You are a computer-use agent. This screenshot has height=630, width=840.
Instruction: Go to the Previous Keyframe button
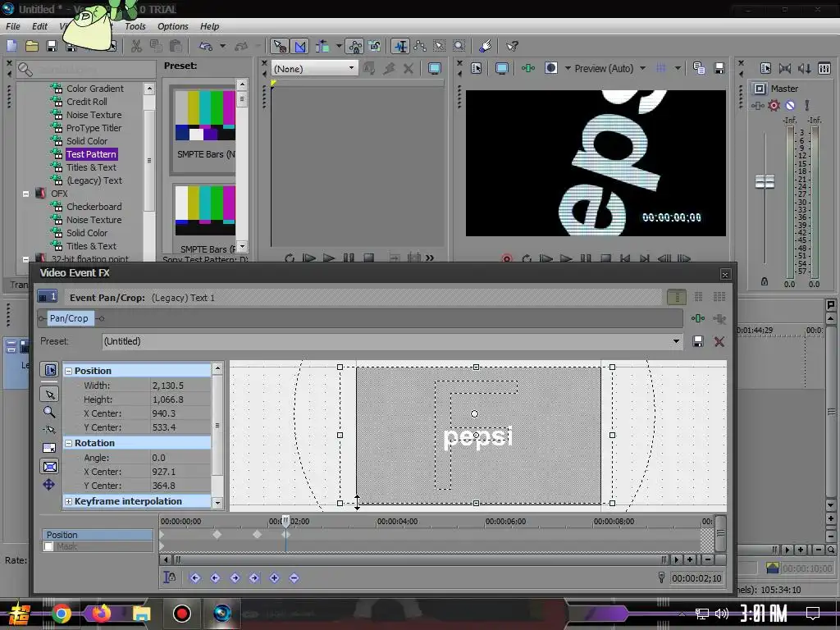[x=215, y=578]
